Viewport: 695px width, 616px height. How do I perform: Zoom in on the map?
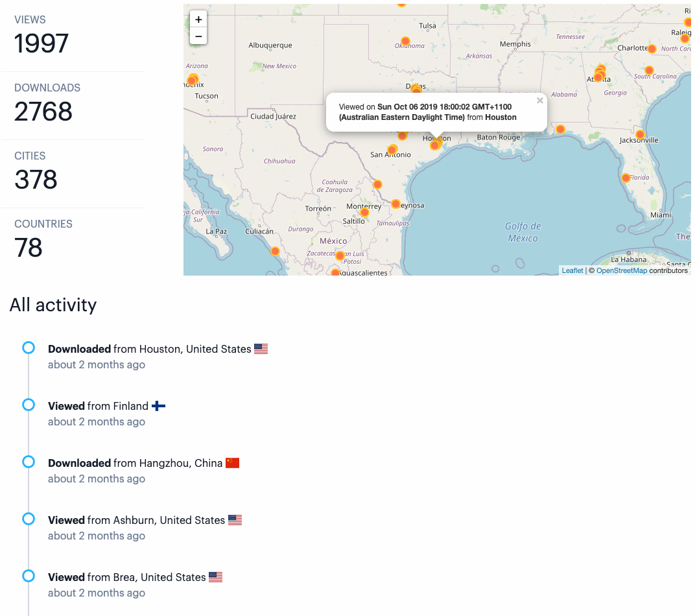click(198, 19)
